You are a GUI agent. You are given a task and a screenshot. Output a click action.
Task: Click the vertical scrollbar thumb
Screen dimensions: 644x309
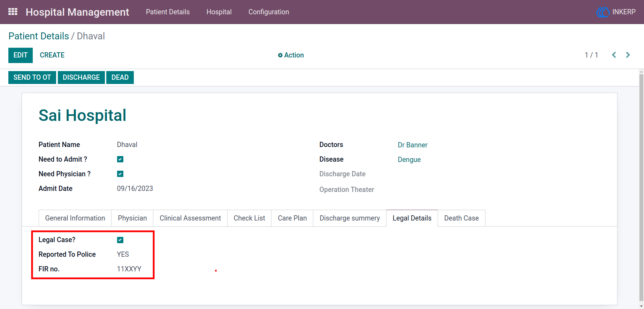click(641, 187)
